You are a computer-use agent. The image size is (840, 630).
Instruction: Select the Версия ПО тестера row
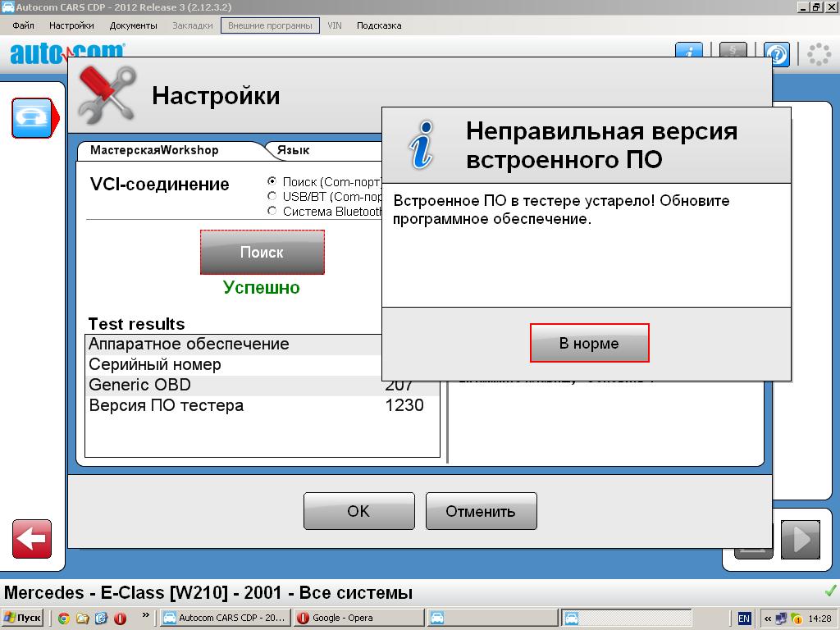[262, 405]
